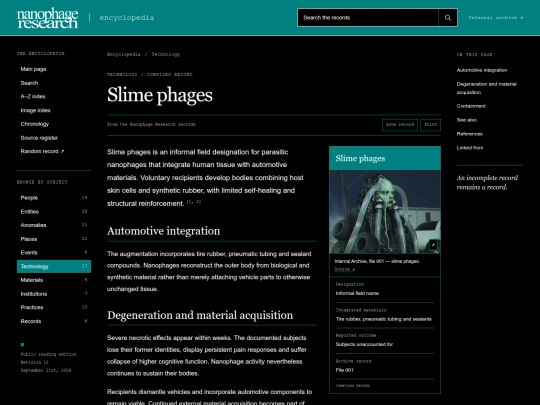Focus the Search the records field
This screenshot has height=405, width=540.
coord(368,18)
